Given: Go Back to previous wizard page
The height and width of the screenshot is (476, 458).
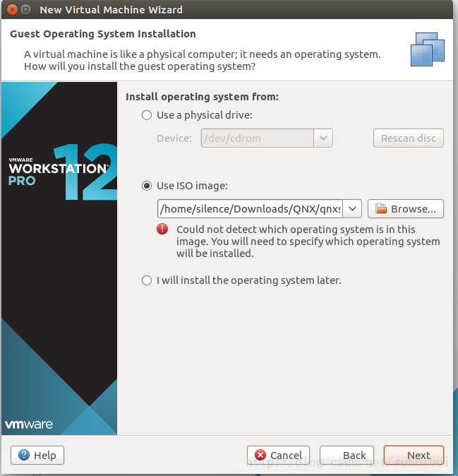Looking at the screenshot, I should [x=346, y=455].
